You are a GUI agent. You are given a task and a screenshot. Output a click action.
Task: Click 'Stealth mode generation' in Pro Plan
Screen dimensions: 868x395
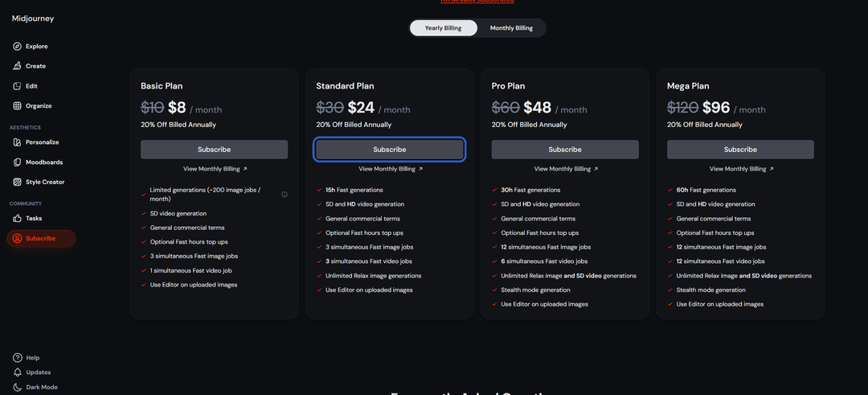[x=535, y=290]
